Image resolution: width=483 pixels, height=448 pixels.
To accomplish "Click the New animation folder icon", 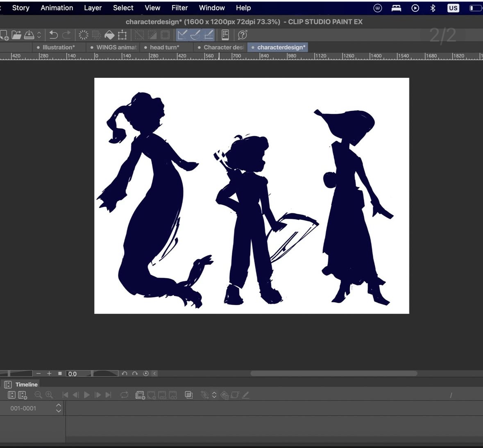I will click(140, 395).
